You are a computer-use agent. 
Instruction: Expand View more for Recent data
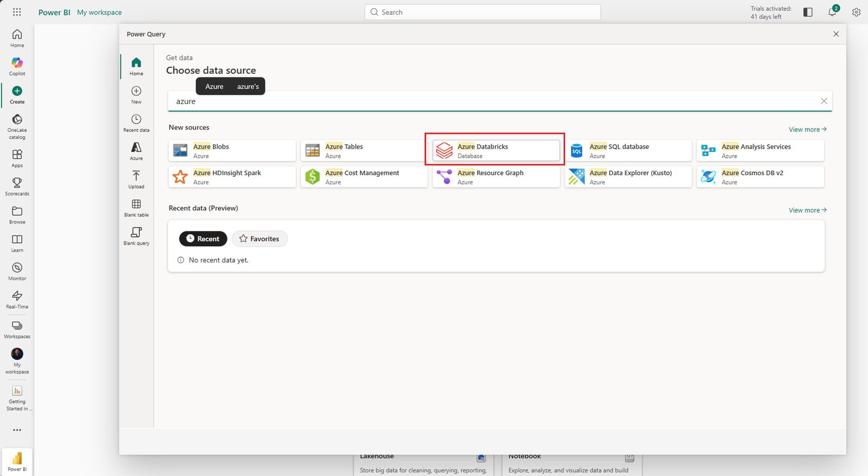coord(807,210)
